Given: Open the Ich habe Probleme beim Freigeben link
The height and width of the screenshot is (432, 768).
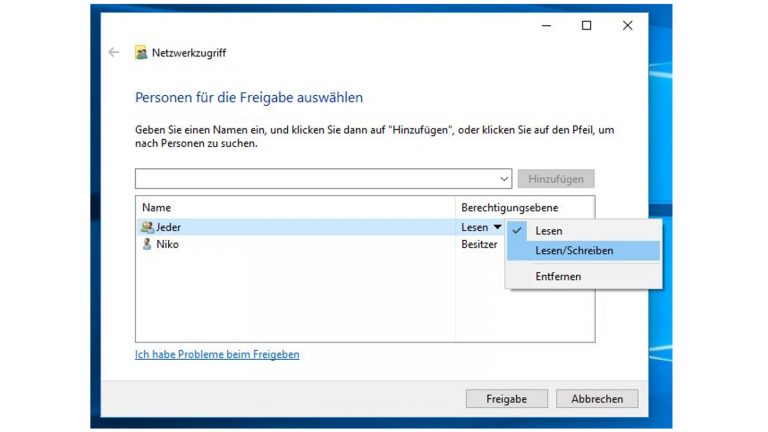Looking at the screenshot, I should pyautogui.click(x=217, y=354).
